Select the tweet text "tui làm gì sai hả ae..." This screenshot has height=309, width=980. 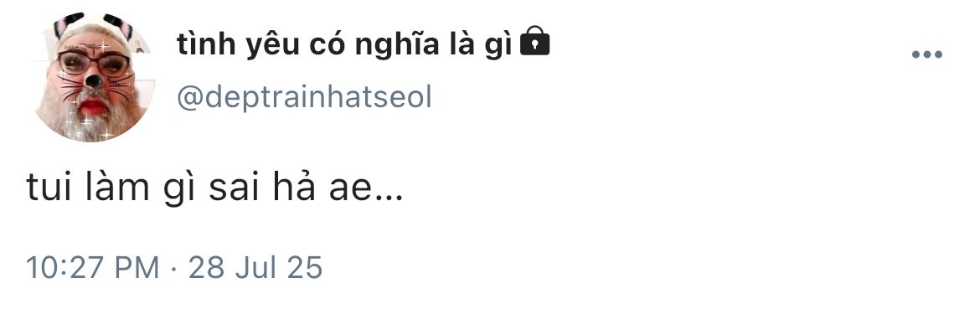pos(214,188)
